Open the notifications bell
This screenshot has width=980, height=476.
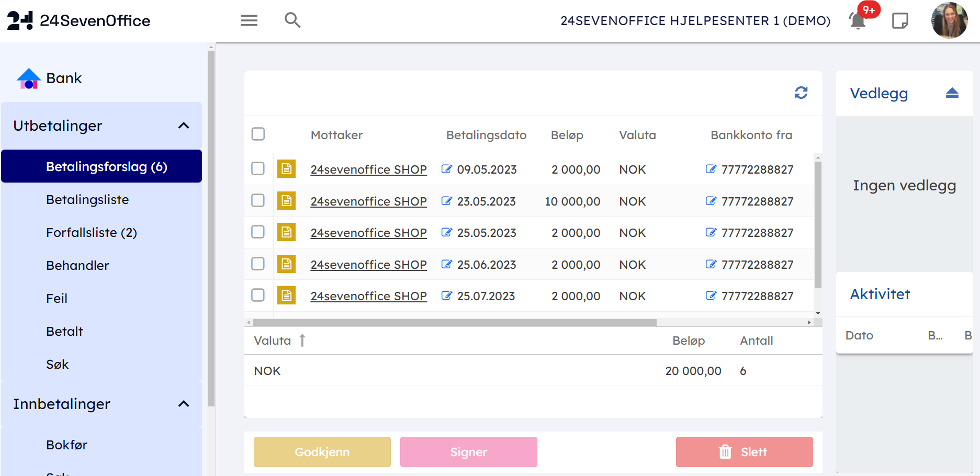[857, 21]
